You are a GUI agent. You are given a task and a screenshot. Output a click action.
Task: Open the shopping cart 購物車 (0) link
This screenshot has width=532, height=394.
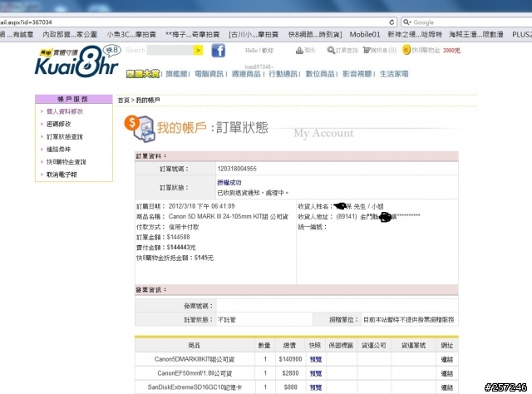[380, 50]
